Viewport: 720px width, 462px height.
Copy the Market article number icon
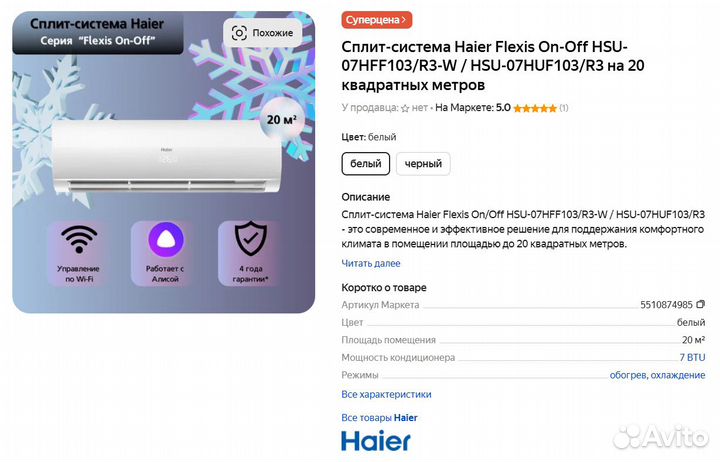[x=700, y=304]
